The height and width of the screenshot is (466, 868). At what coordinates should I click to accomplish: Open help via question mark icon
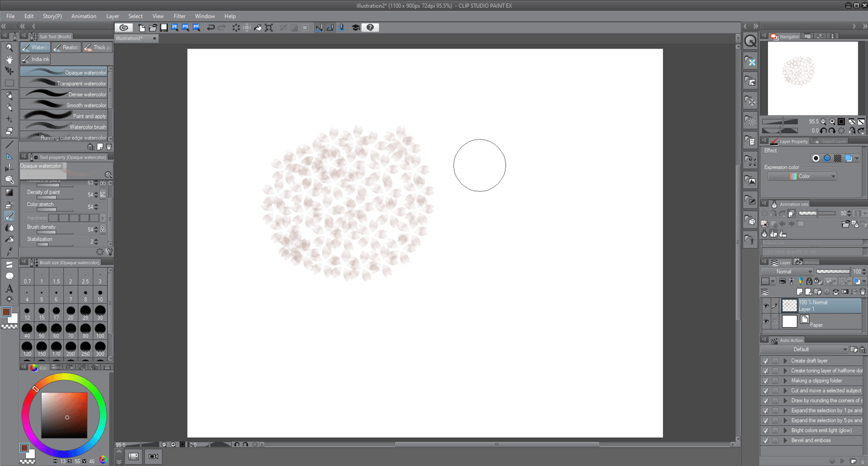(370, 28)
